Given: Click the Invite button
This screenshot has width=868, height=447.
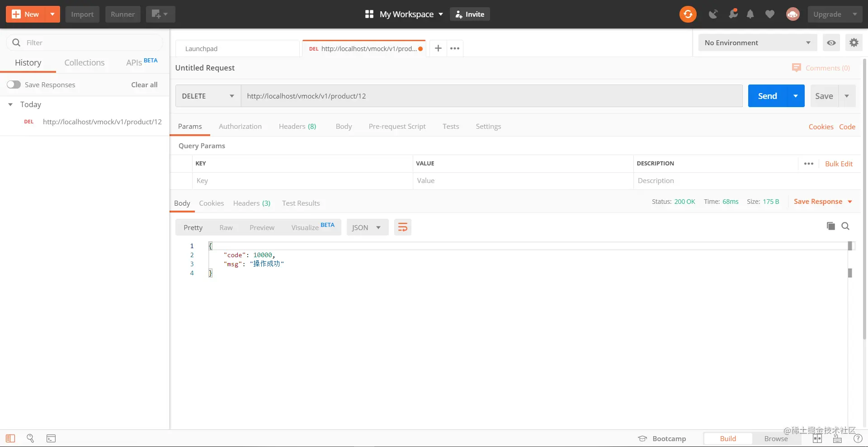Looking at the screenshot, I should tap(470, 14).
